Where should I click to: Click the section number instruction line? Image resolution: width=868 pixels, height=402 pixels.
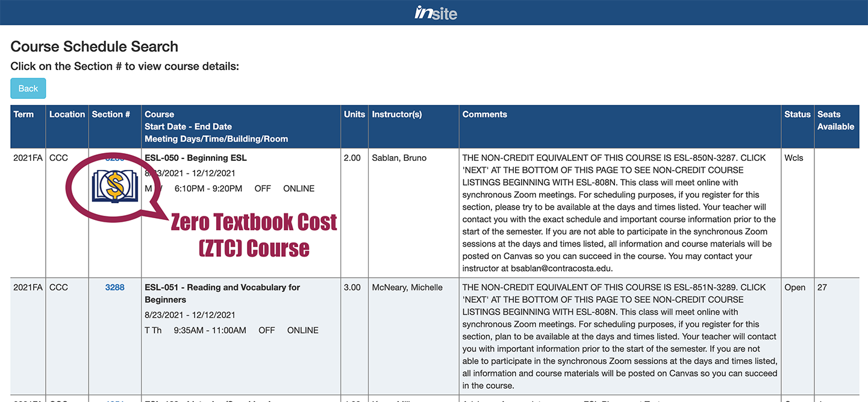click(125, 66)
